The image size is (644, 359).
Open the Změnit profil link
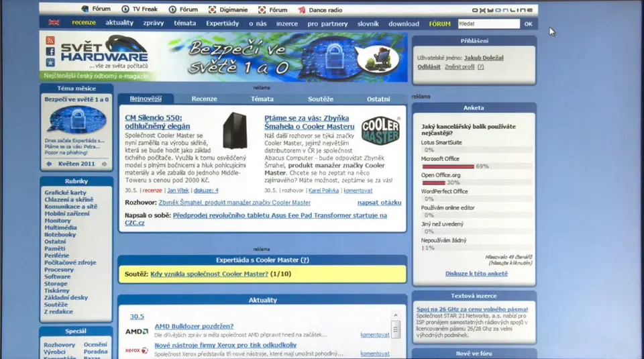tap(460, 66)
